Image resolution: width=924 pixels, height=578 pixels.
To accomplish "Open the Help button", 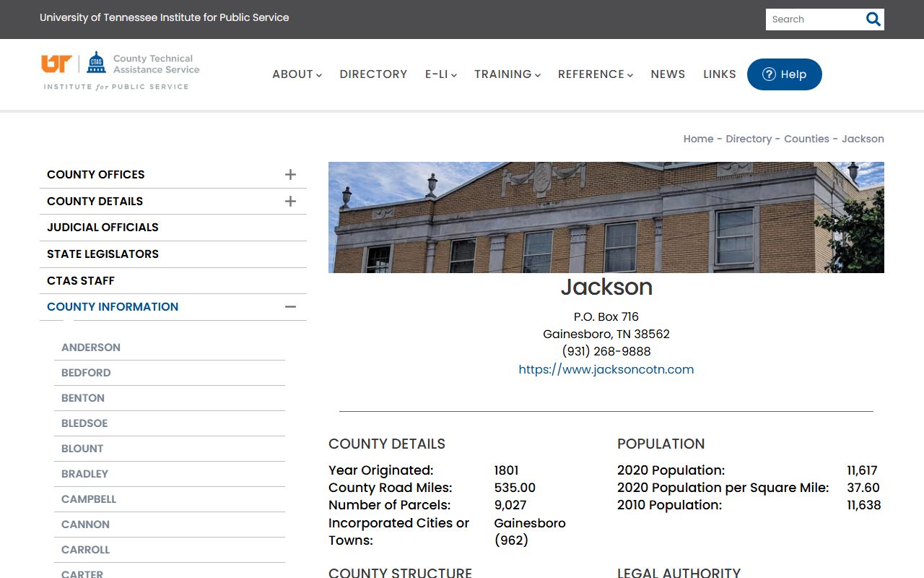I will (x=785, y=74).
